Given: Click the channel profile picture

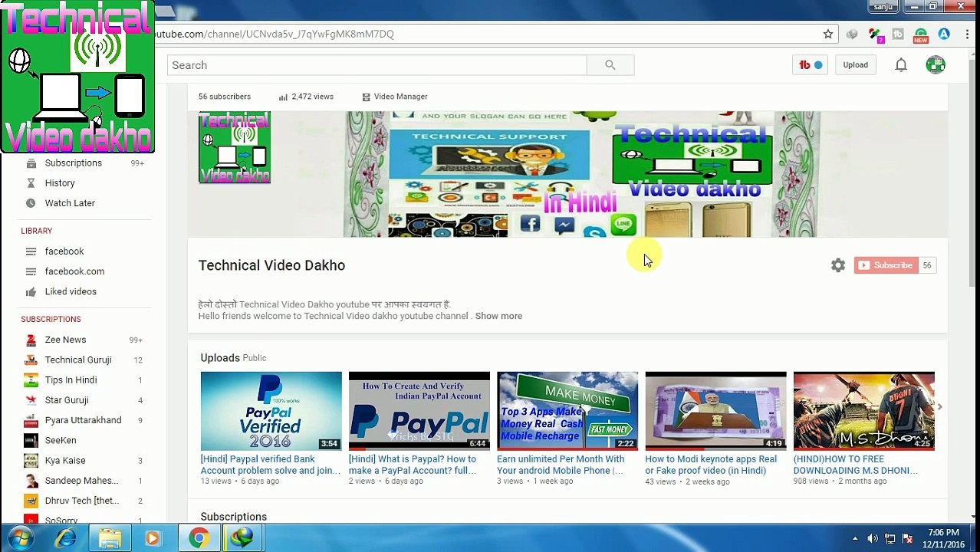Looking at the screenshot, I should pos(235,147).
